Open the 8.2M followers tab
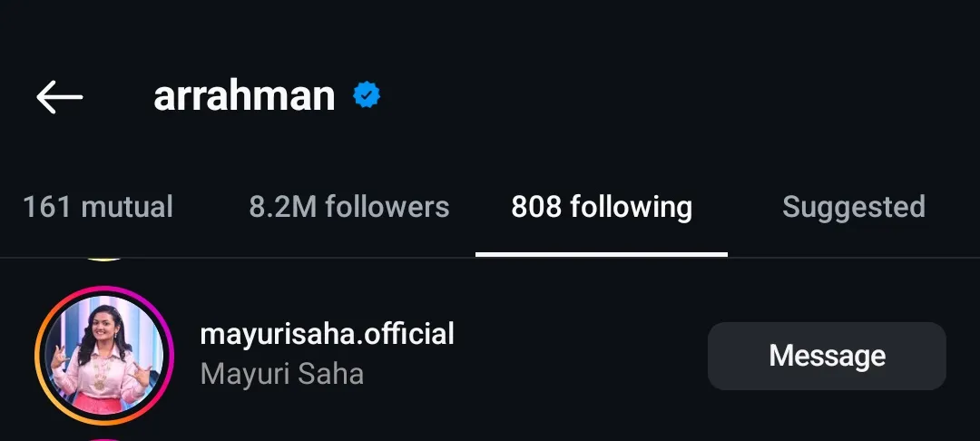This screenshot has height=441, width=980. (349, 207)
